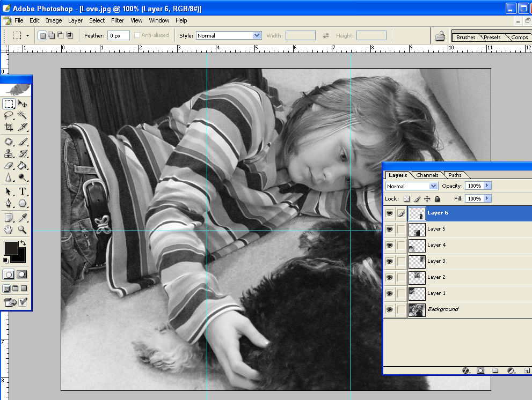The image size is (532, 400).
Task: Open the Image menu
Action: 54,20
